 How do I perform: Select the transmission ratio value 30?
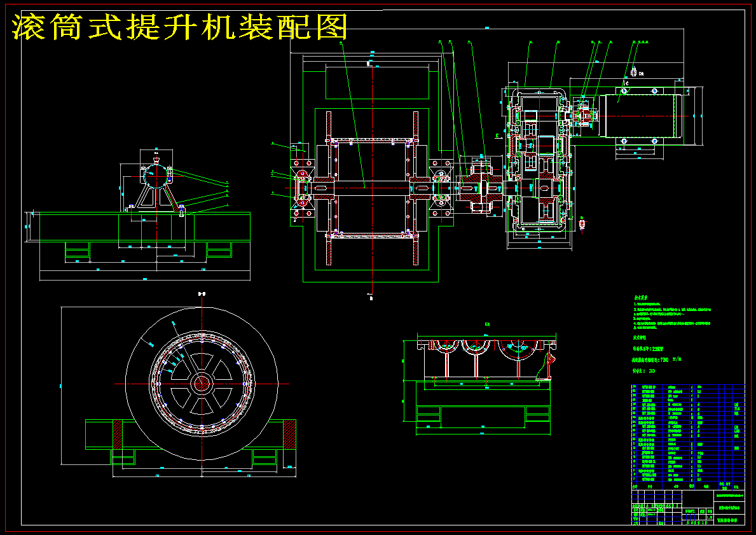(652, 371)
